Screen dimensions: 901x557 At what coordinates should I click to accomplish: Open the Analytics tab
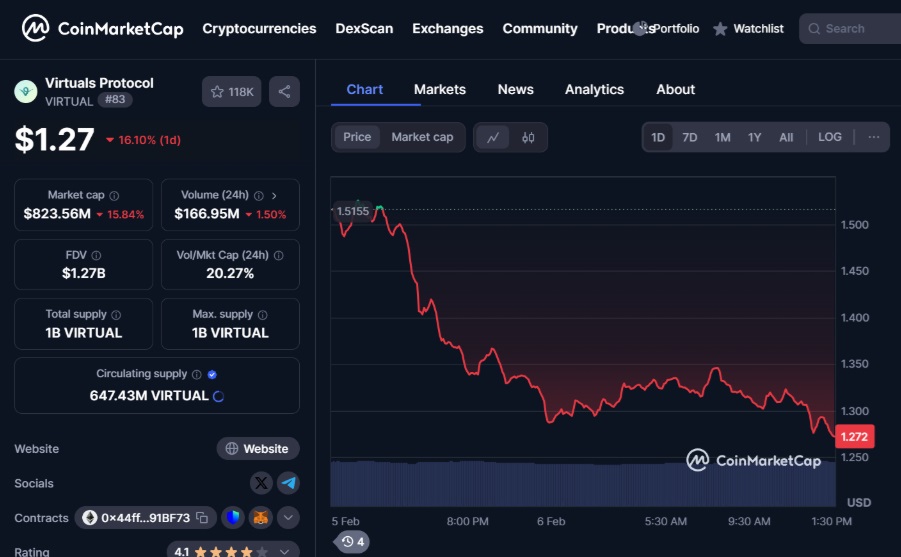594,89
